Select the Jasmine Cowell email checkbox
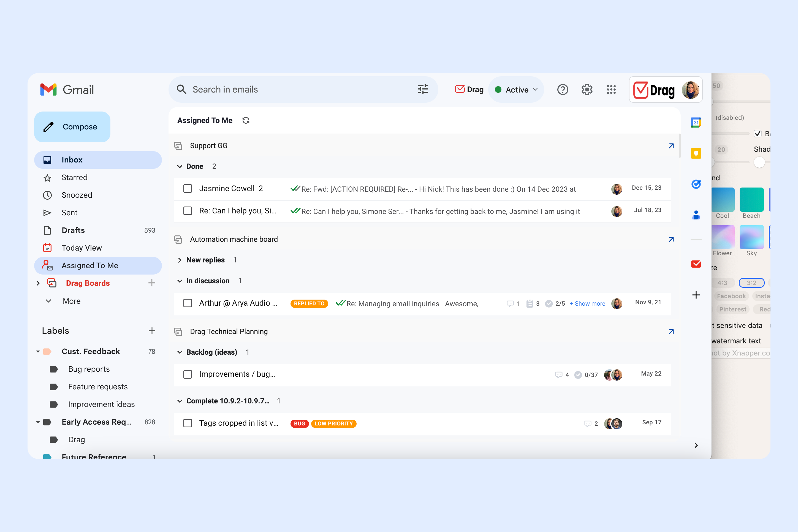The image size is (798, 532). (188, 189)
